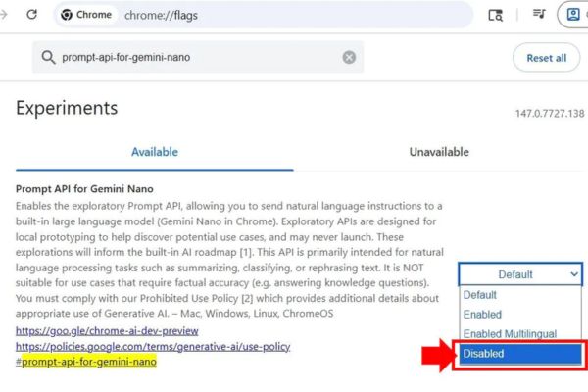The image size is (588, 392).
Task: Open the generative-ai use-policy link
Action: 153,347
